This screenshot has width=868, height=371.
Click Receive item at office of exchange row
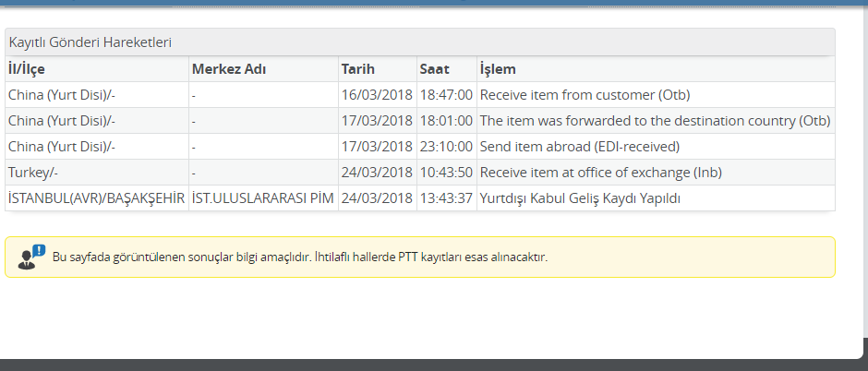click(420, 173)
